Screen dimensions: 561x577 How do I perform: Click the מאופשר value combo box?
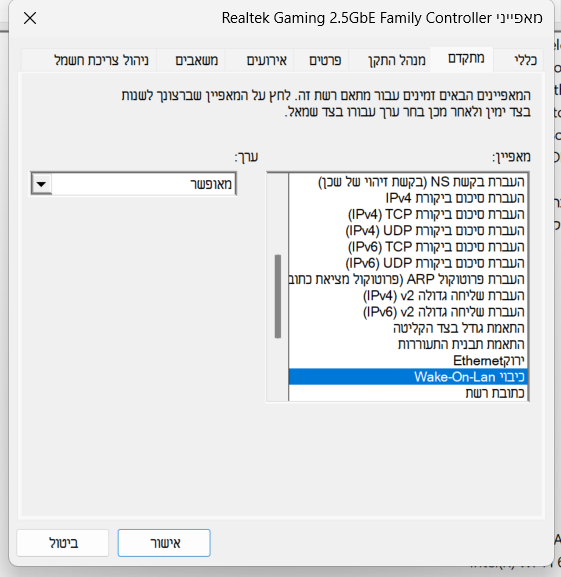(x=133, y=184)
